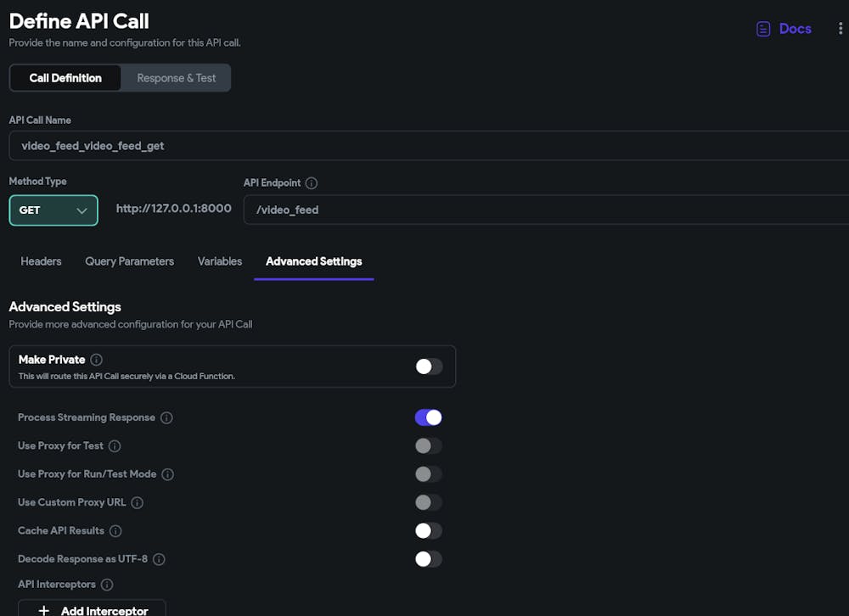Enable Decode Response as UTF-8
Image resolution: width=849 pixels, height=616 pixels.
click(x=429, y=559)
